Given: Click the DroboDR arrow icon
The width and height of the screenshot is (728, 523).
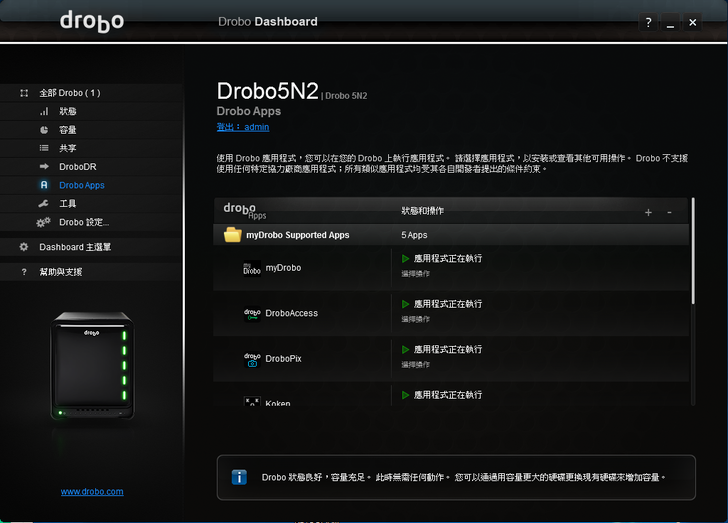Looking at the screenshot, I should 44,166.
